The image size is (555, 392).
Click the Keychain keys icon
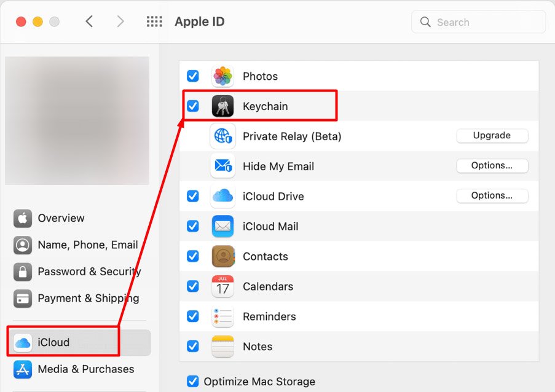pos(222,106)
